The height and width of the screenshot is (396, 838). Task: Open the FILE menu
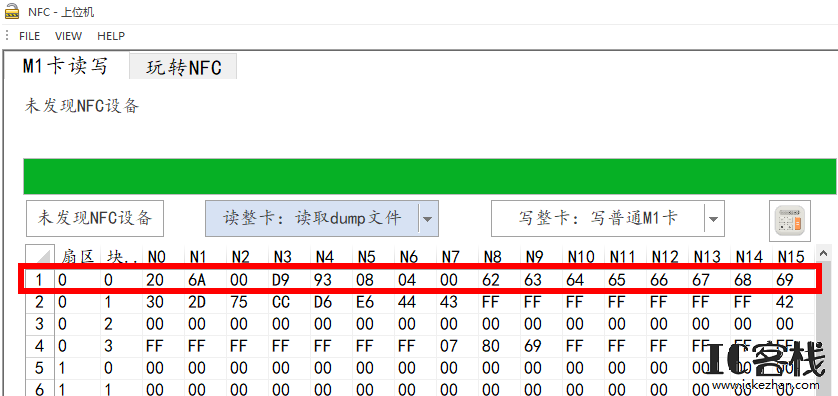(29, 36)
